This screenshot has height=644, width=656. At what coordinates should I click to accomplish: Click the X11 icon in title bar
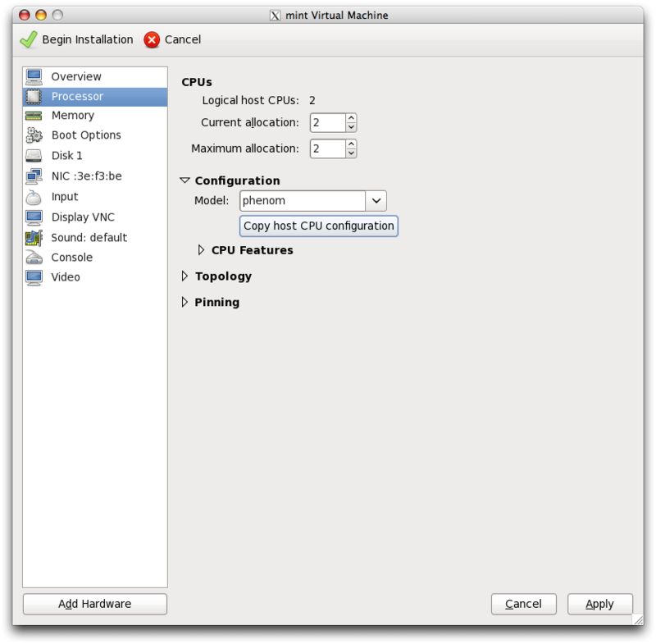click(x=275, y=16)
